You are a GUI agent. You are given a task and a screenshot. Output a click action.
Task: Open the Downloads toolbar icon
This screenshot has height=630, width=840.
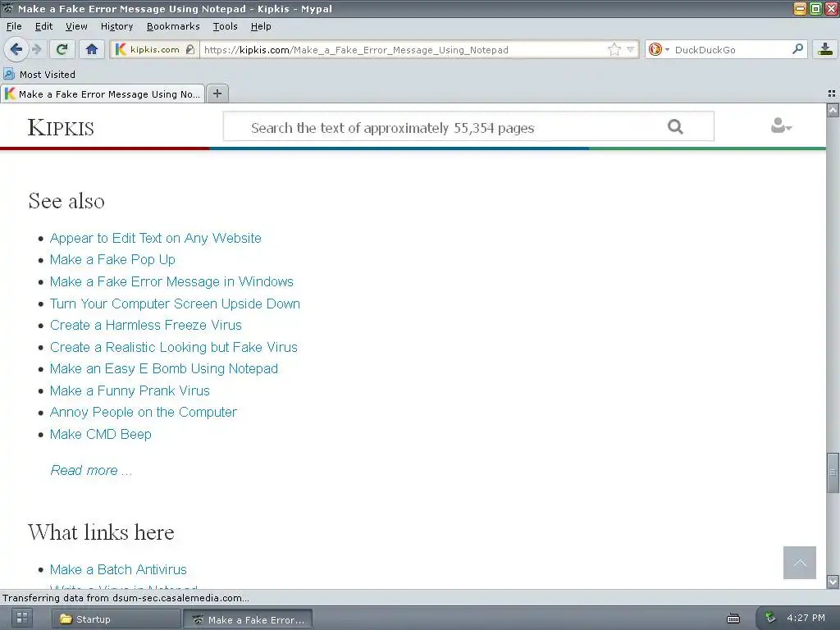[825, 50]
